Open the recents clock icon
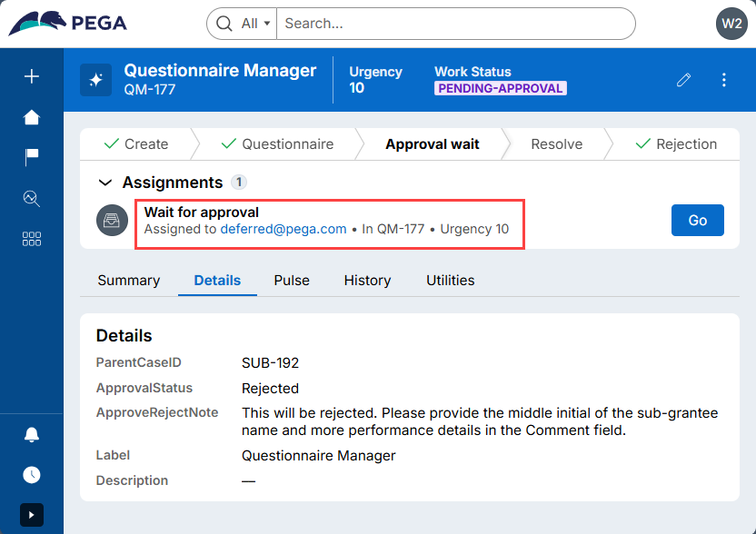756x534 pixels. [32, 475]
